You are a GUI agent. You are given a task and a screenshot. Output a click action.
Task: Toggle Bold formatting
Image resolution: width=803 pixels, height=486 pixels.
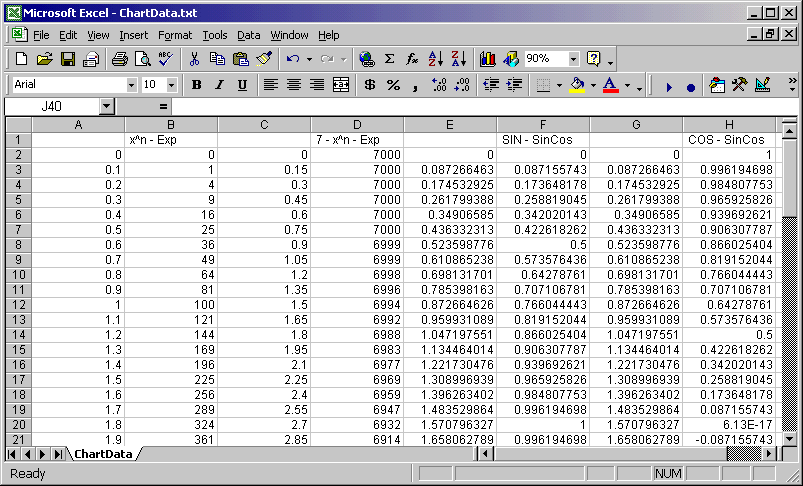[196, 85]
